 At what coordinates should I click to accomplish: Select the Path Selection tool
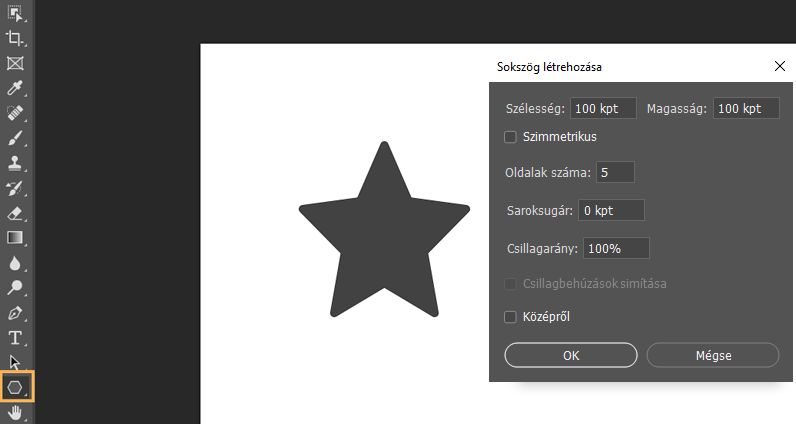pos(15,363)
